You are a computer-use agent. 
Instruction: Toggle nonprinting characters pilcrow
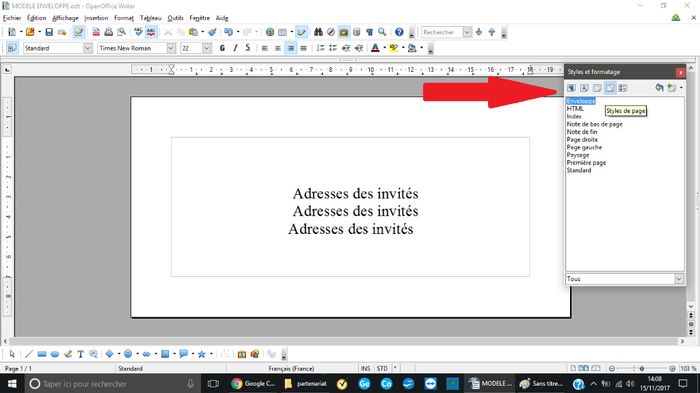tap(369, 32)
